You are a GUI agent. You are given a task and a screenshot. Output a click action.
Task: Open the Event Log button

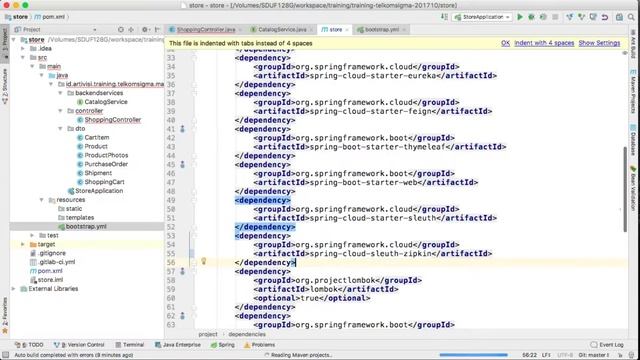tap(607, 345)
